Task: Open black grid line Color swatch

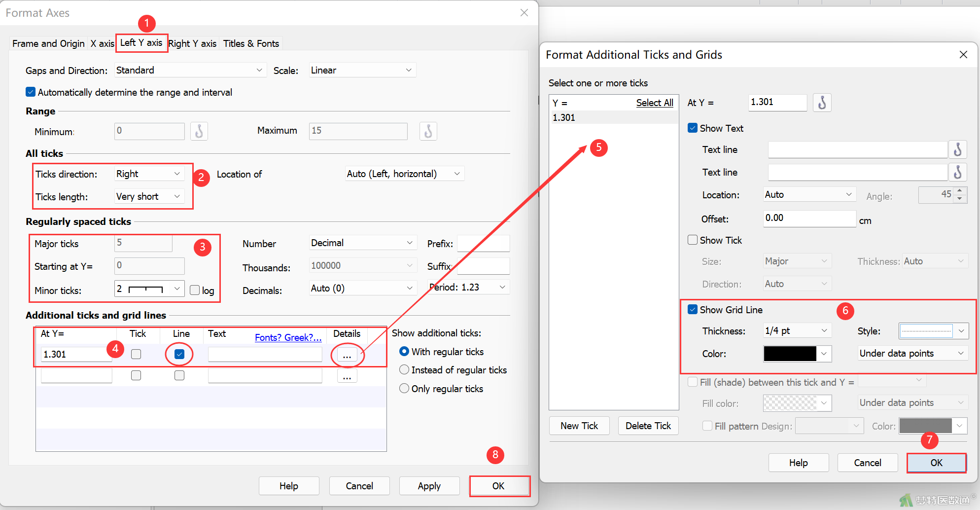Action: coord(797,354)
